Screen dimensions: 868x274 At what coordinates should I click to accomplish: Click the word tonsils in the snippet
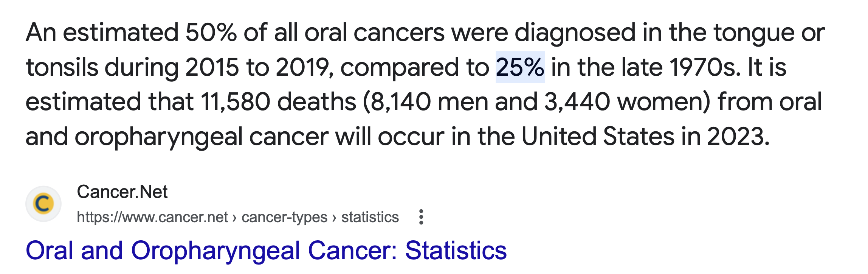pyautogui.click(x=62, y=67)
